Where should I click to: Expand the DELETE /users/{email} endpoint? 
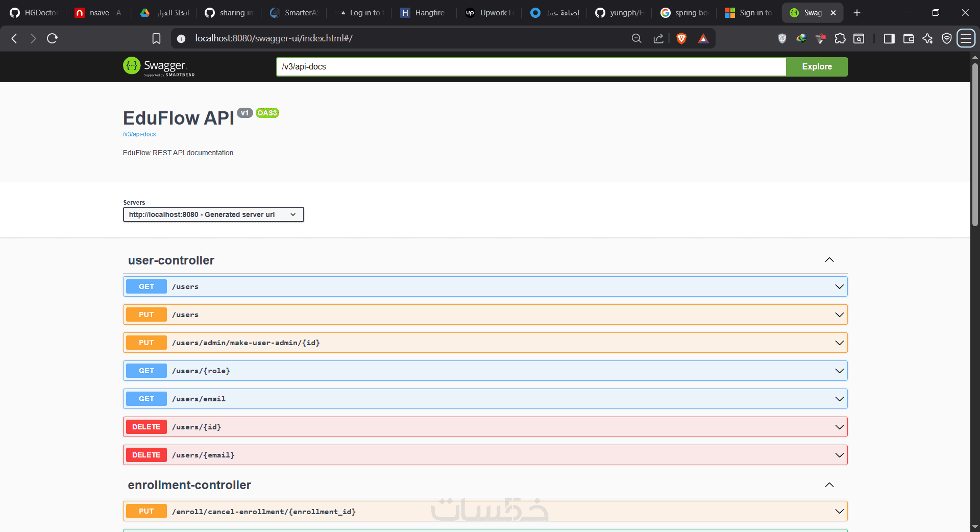pyautogui.click(x=485, y=455)
